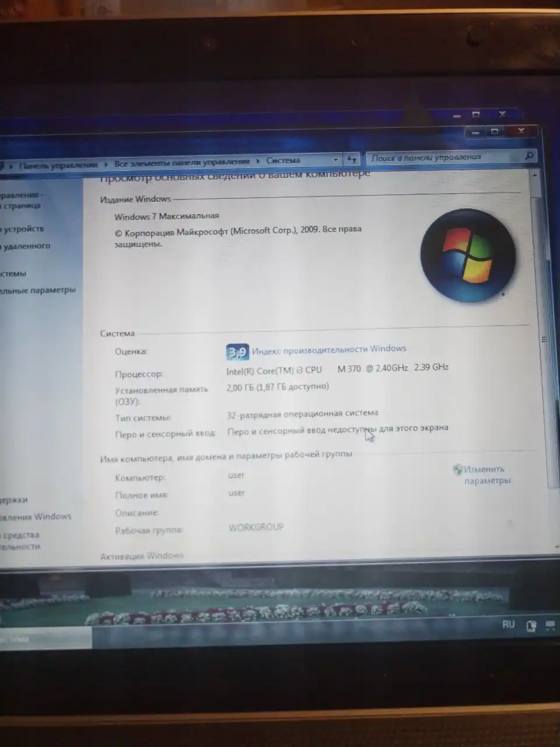Select Система in the breadcrumb path
560x747 pixels.
point(283,160)
